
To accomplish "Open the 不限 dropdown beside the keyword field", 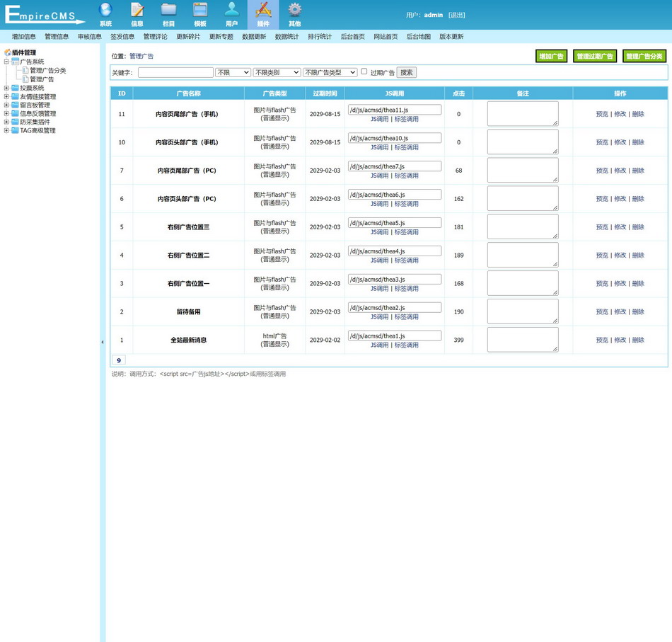I will tap(233, 72).
